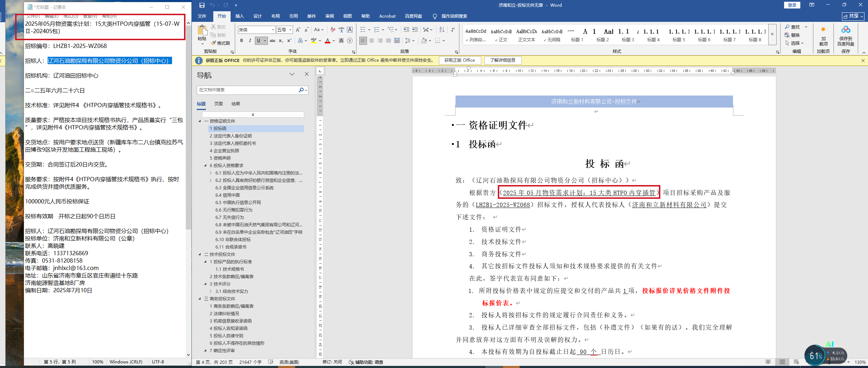
Task: Click the 获取正版 Office button
Action: click(x=459, y=60)
